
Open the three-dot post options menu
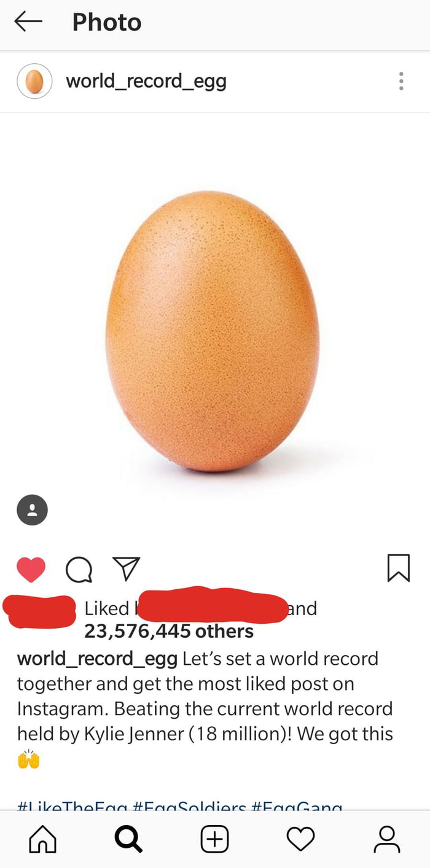(x=401, y=81)
